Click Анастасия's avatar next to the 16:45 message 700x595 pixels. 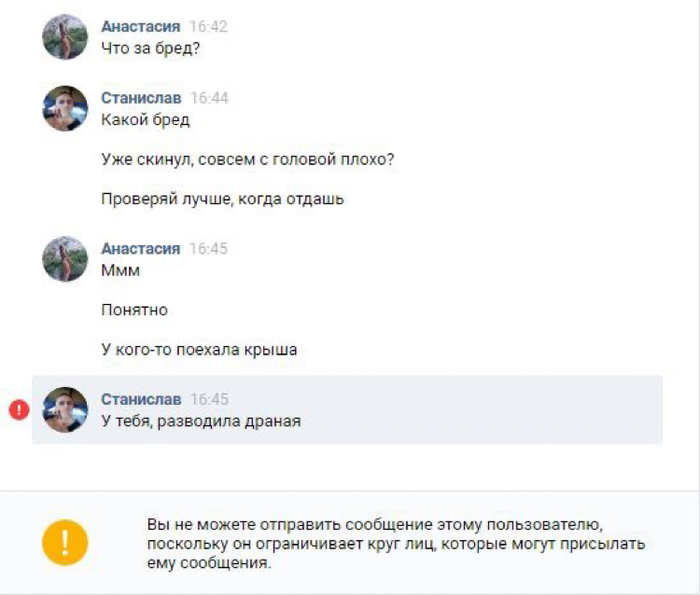point(65,259)
